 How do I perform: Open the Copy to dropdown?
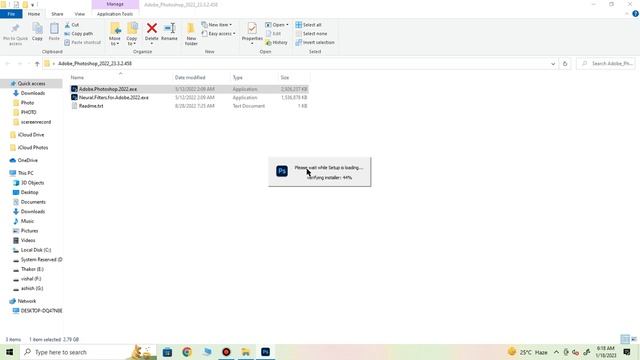click(132, 34)
